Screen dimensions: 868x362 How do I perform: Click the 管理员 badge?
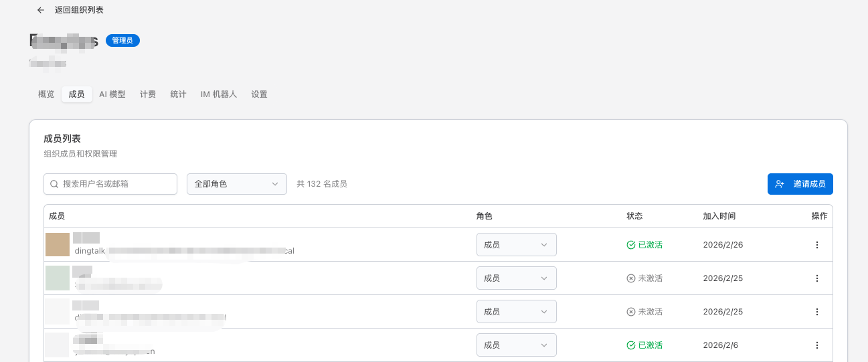click(122, 41)
